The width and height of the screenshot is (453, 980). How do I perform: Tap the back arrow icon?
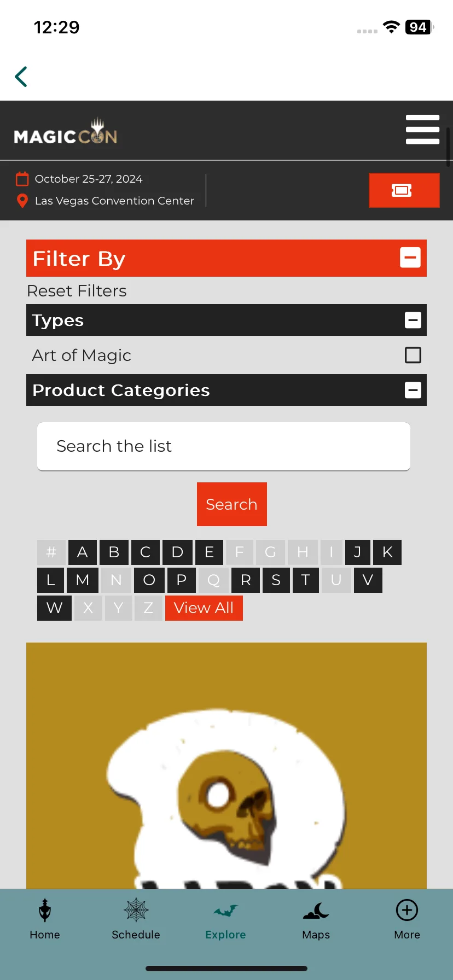pyautogui.click(x=21, y=77)
